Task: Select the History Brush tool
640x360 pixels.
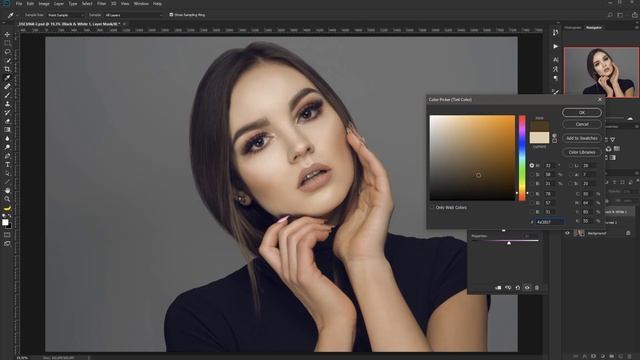Action: 7,112
